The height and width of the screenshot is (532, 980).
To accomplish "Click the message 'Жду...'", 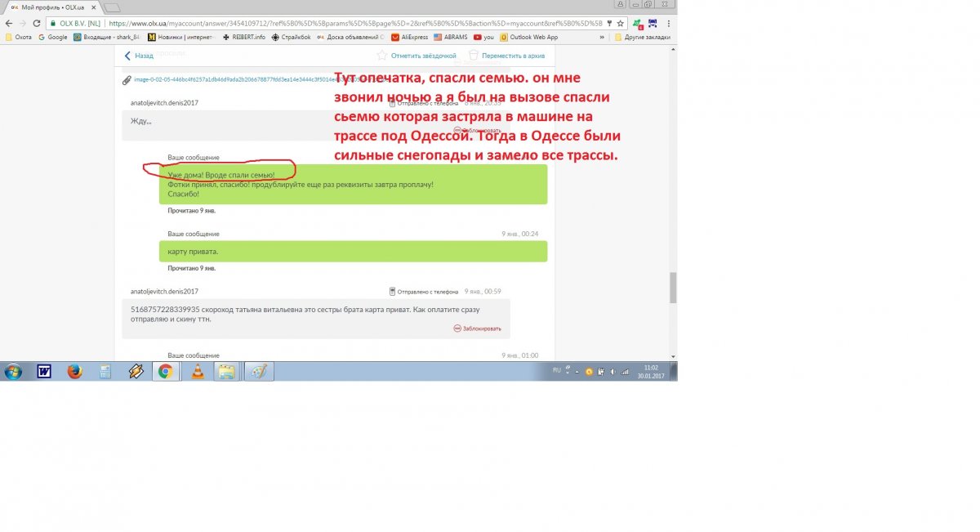I will [x=140, y=121].
